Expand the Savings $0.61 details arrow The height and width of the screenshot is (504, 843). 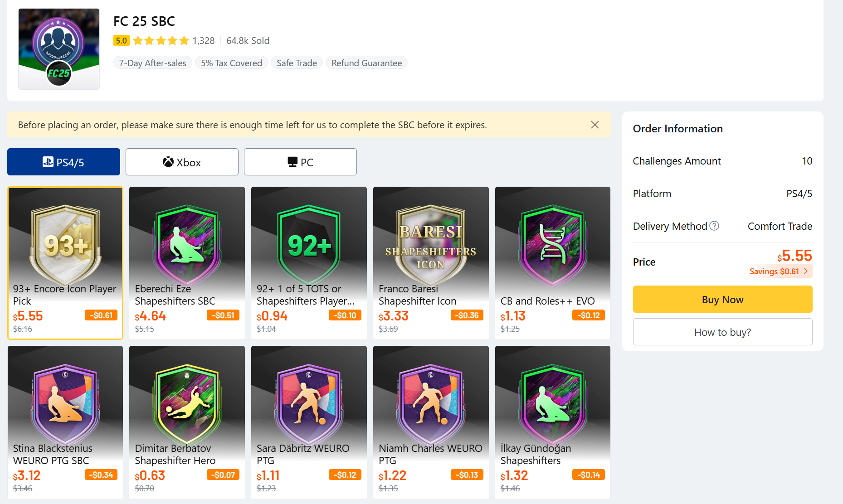click(x=806, y=271)
